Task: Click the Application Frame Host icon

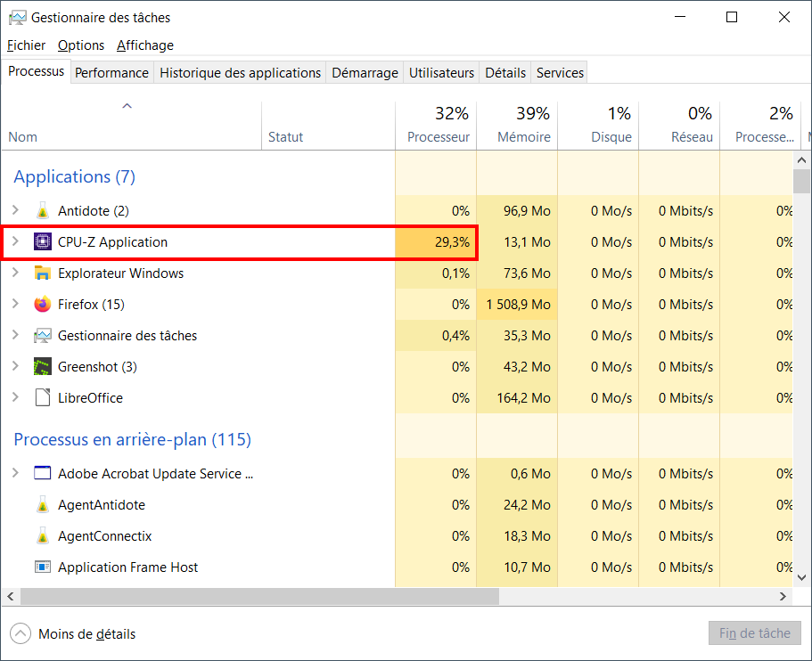Action: coord(43,567)
